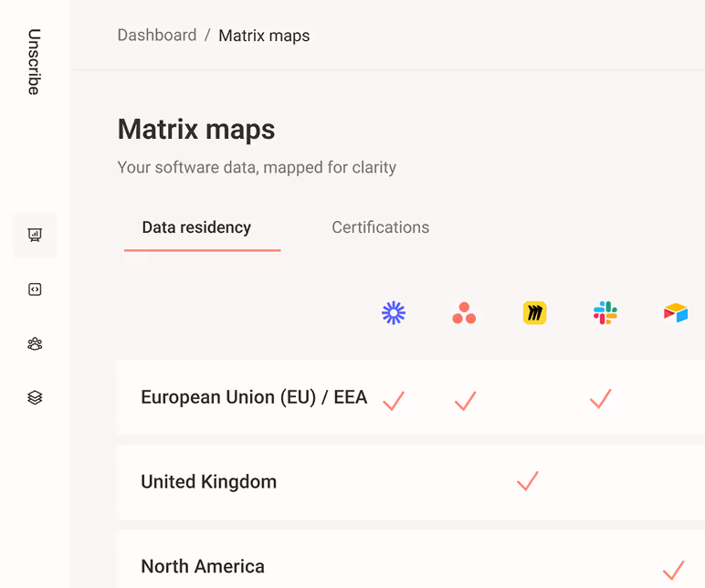Screen dimensions: 705x588
Task: Click the Slack app icon
Action: pyautogui.click(x=605, y=312)
